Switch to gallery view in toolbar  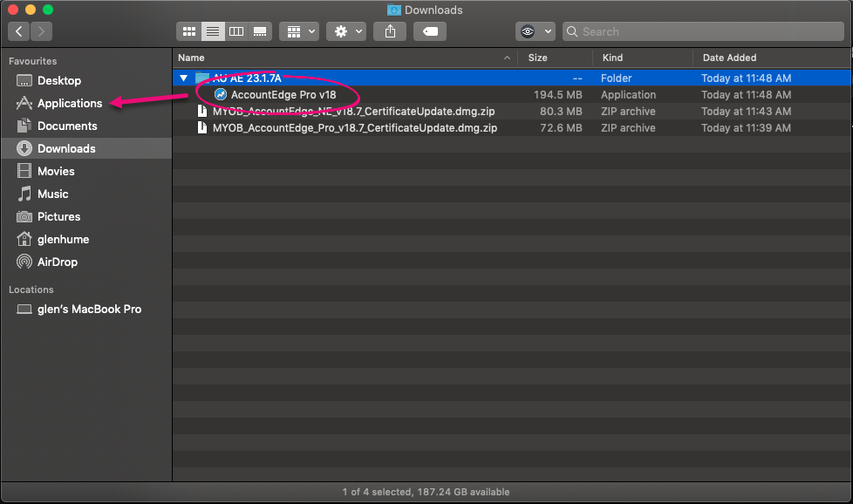click(x=259, y=31)
